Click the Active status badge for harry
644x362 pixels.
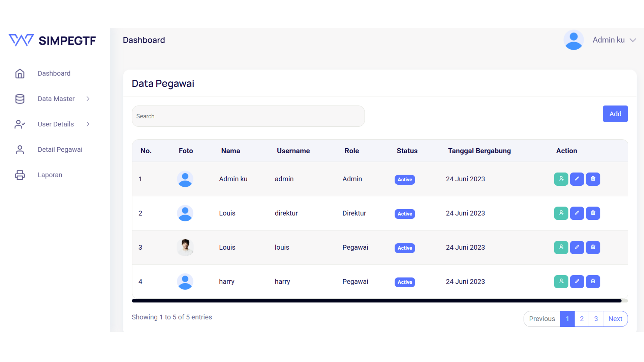coord(405,282)
